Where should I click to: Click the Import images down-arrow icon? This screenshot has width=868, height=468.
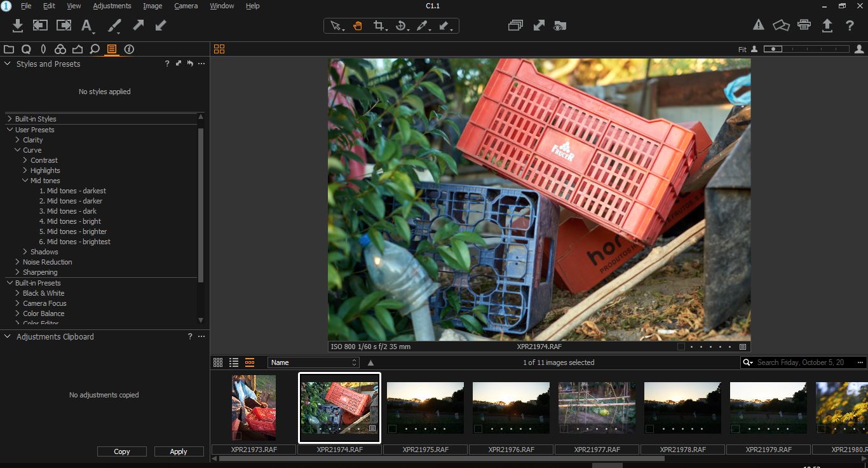pyautogui.click(x=18, y=25)
